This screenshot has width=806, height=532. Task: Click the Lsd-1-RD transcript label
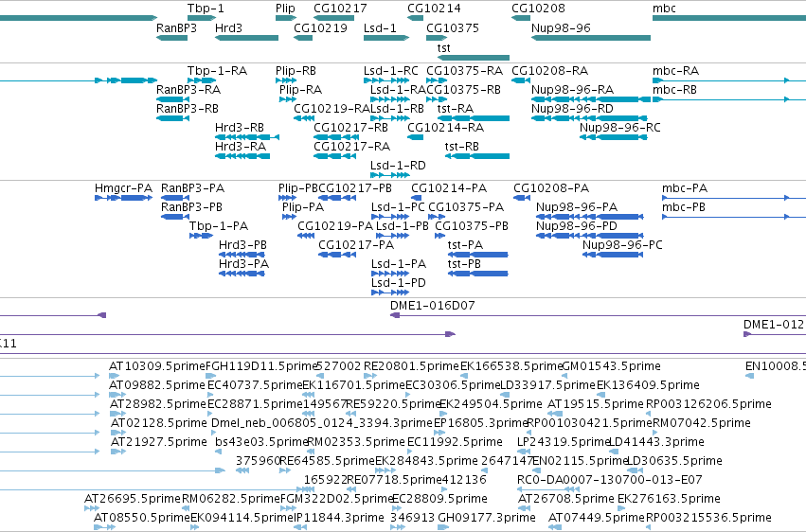coord(398,166)
